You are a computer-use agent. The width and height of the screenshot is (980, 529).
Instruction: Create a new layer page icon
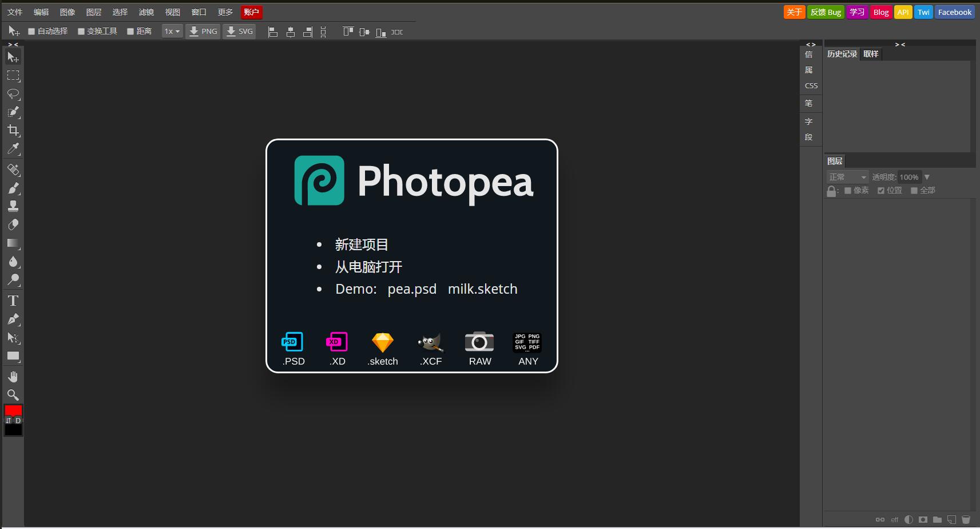(951, 520)
